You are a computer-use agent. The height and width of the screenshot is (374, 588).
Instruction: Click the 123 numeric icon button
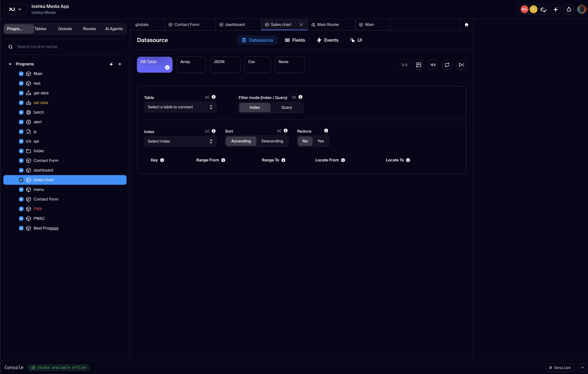433,65
